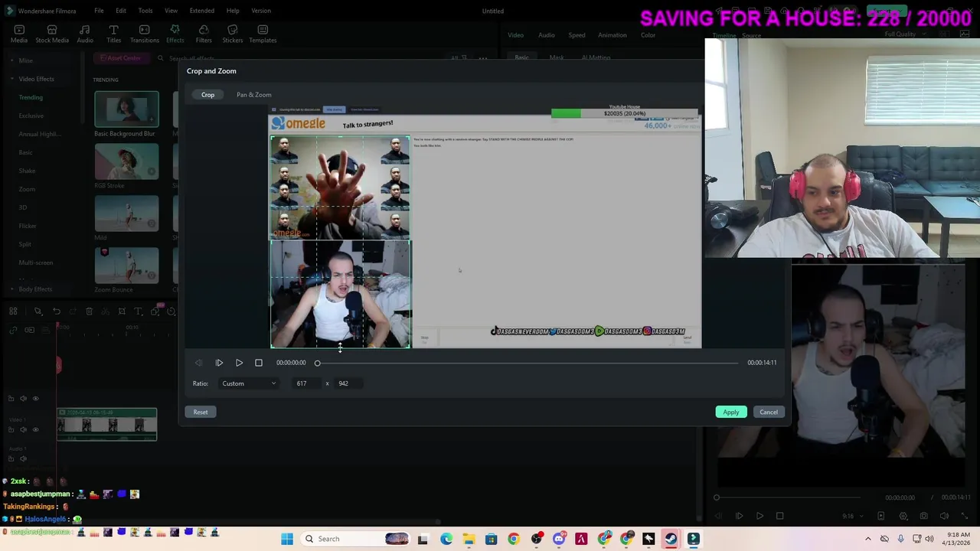
Task: Click the timeline Crop tool icon
Action: (x=122, y=311)
